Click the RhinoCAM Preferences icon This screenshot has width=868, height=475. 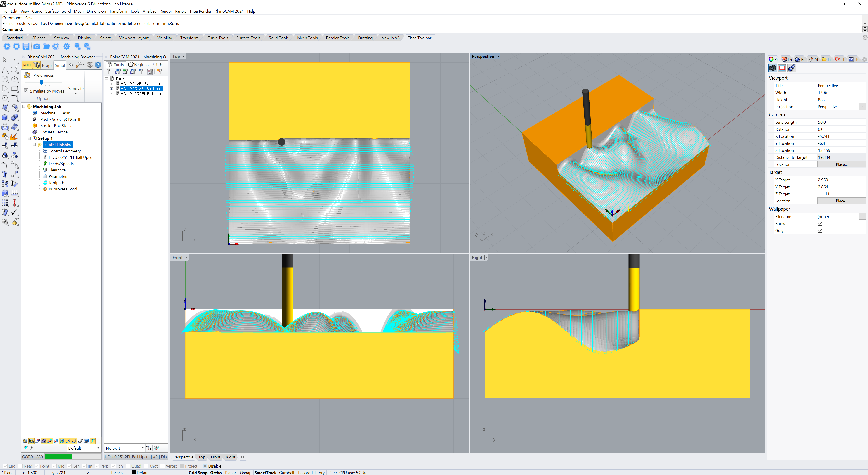pyautogui.click(x=27, y=75)
